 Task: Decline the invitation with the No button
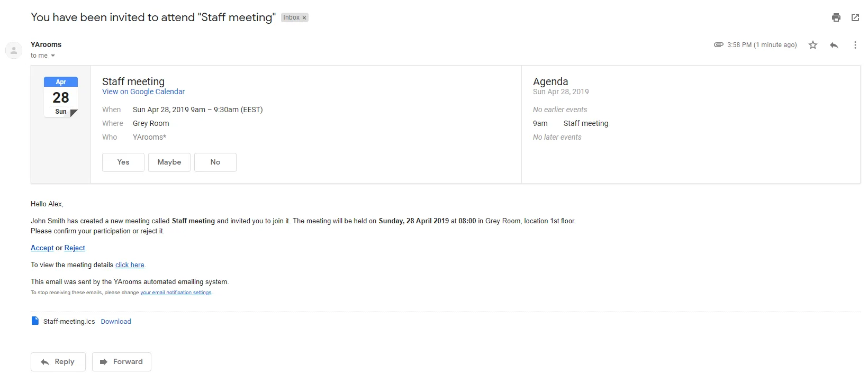(x=215, y=162)
